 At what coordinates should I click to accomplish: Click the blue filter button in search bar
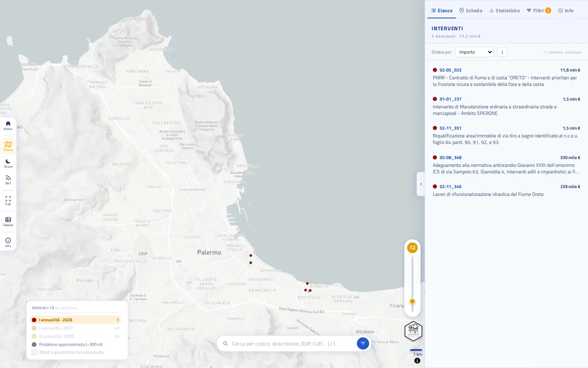(363, 343)
